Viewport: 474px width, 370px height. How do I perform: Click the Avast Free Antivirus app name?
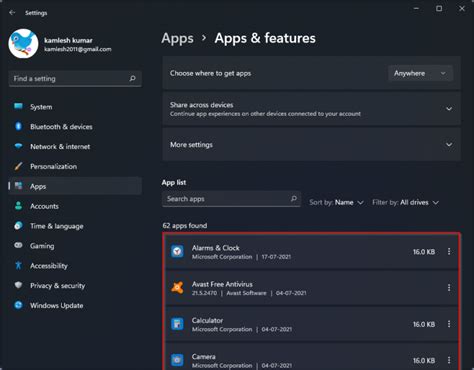tap(222, 284)
